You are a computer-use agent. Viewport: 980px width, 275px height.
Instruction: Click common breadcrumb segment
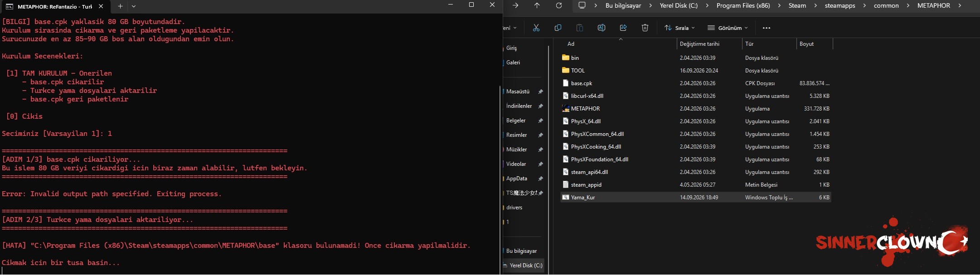886,6
